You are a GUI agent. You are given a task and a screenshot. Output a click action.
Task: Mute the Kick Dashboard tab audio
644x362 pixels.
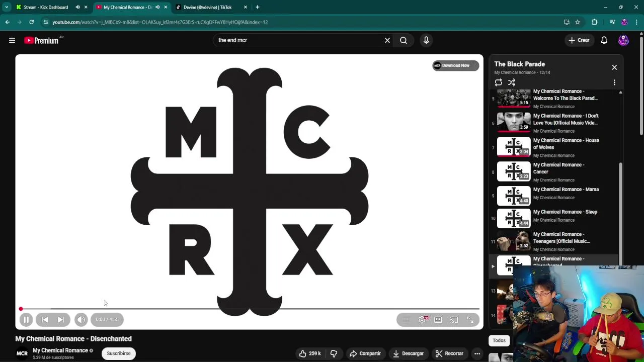point(77,7)
